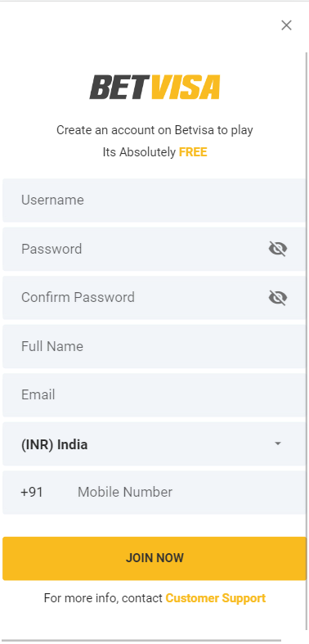Viewport: 309px width, 644px height.
Task: Focus the Username input field
Action: 154,200
